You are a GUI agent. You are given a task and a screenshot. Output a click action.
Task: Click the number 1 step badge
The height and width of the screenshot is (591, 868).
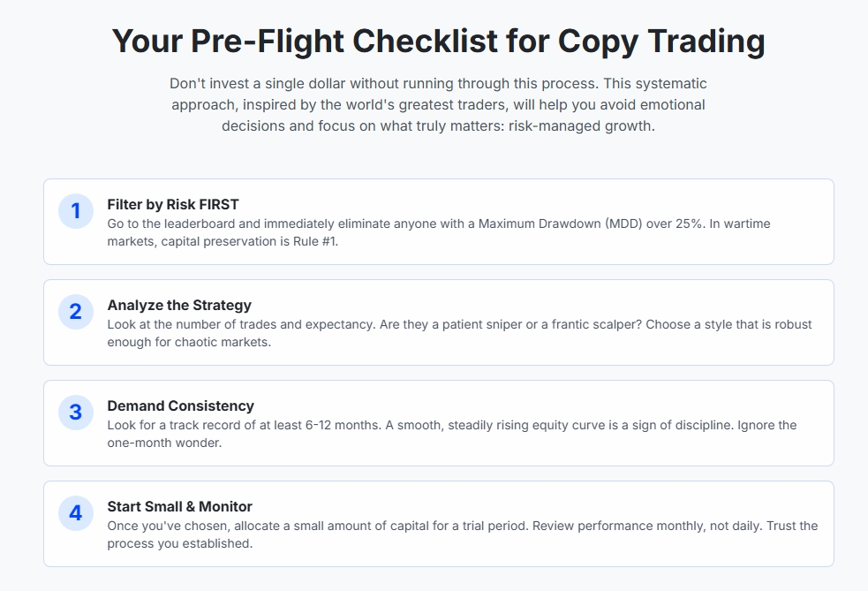pos(76,211)
